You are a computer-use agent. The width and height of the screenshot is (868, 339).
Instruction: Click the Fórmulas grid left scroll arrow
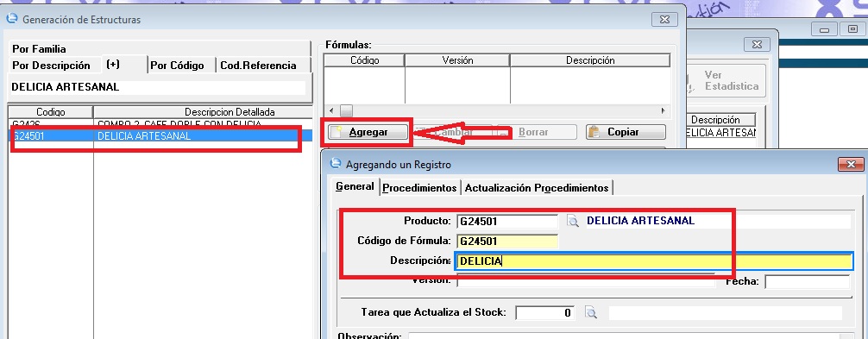(330, 110)
